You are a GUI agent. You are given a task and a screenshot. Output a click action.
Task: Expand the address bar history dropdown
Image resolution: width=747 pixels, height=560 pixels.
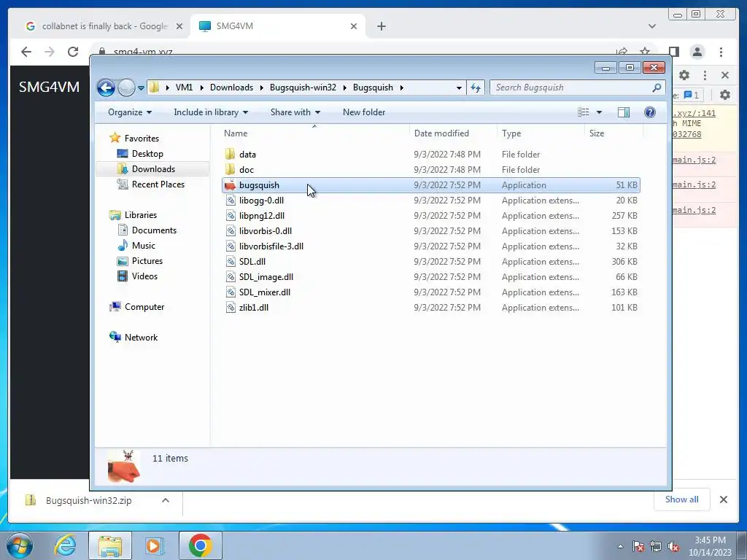click(x=459, y=87)
